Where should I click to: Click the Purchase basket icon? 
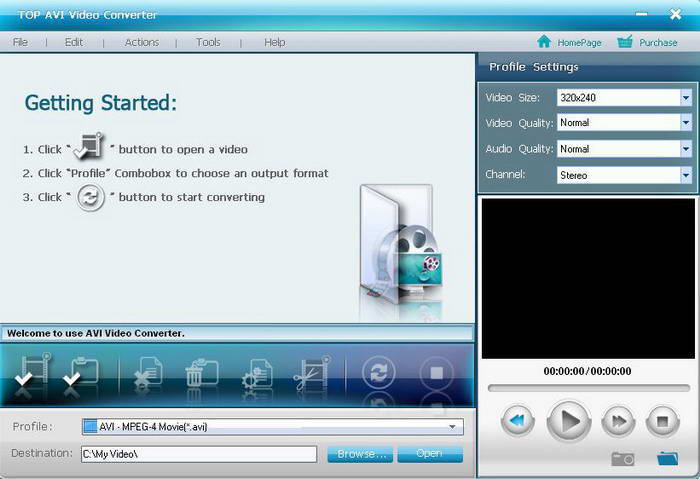tap(625, 42)
